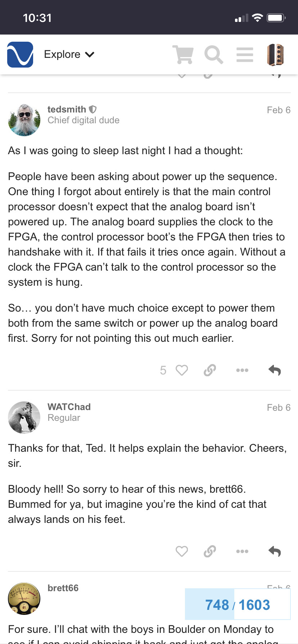Open the 748 / 1603 post progress navigator
This screenshot has height=644, width=298.
coord(238,605)
